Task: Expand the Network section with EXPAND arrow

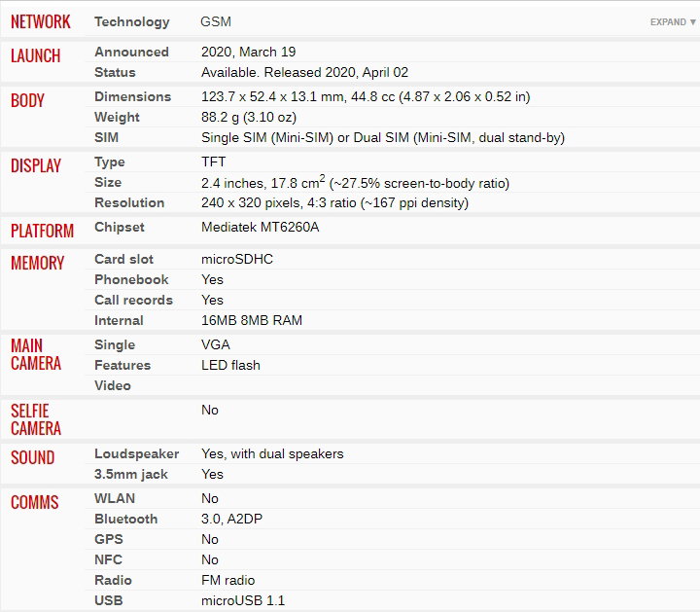Action: pyautogui.click(x=673, y=21)
